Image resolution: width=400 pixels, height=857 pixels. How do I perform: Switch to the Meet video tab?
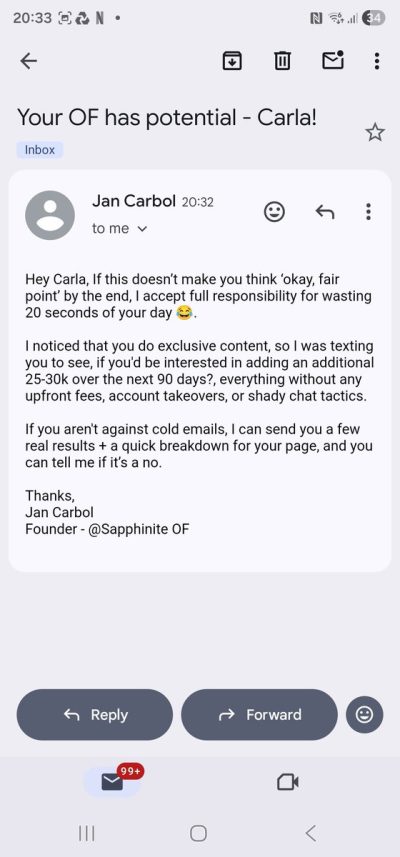(287, 783)
